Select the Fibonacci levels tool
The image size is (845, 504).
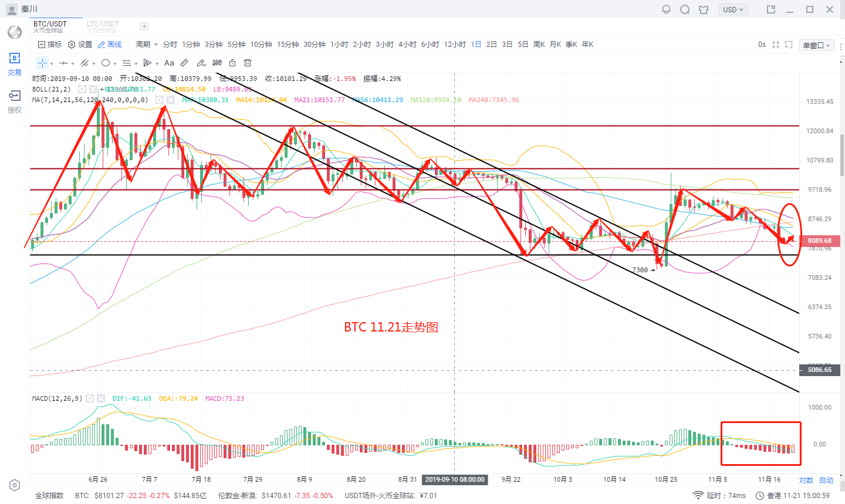pos(127,63)
